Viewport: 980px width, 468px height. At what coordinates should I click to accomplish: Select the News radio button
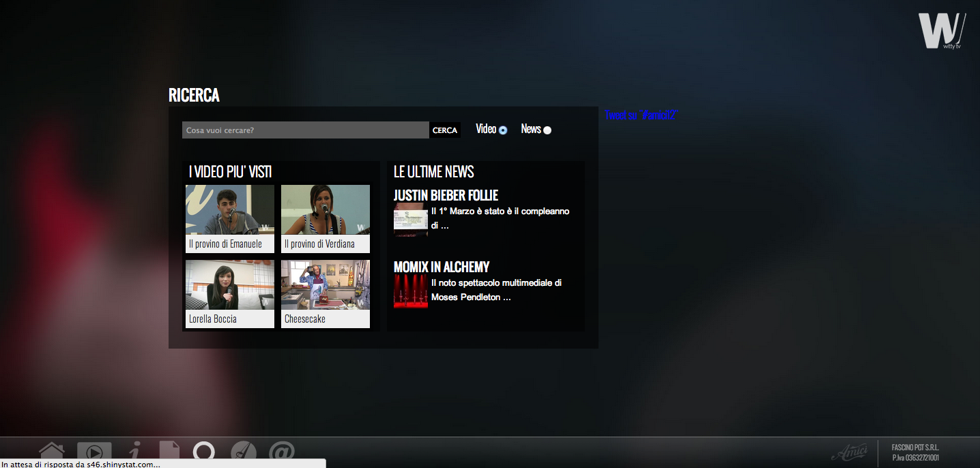coord(547,130)
